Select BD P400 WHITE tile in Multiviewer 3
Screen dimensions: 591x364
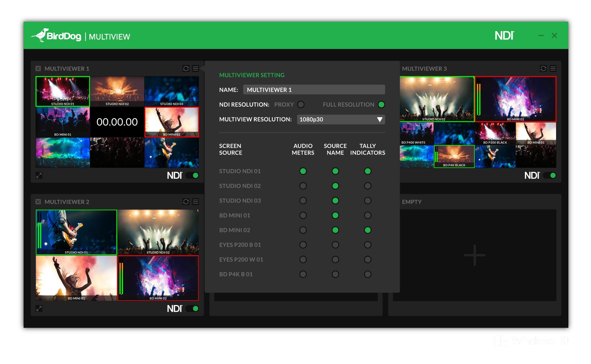[417, 133]
